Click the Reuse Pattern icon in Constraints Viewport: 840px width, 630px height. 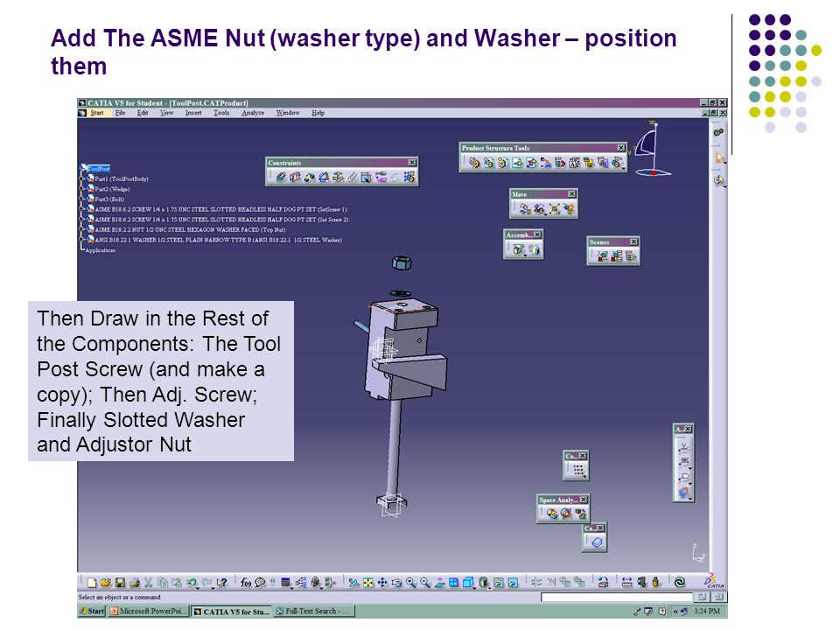[x=409, y=177]
